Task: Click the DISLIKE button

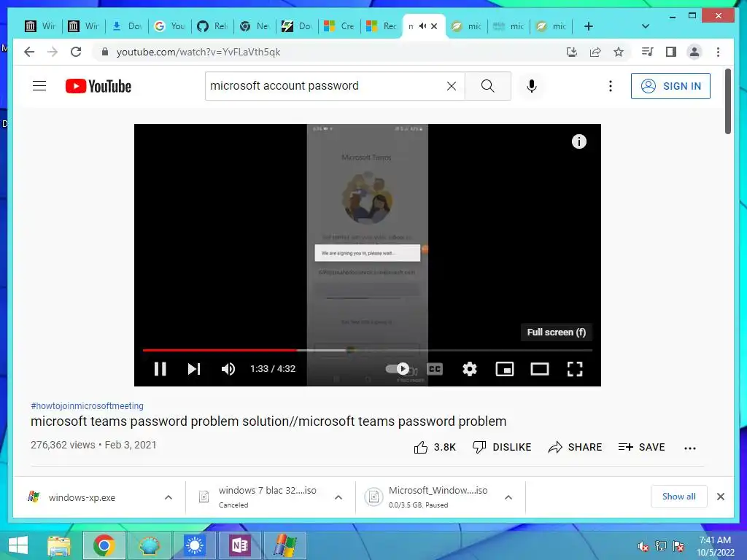Action: click(502, 447)
